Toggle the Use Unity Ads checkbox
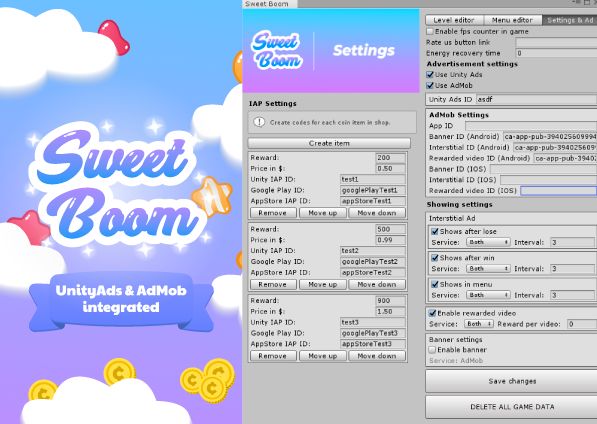 (430, 75)
